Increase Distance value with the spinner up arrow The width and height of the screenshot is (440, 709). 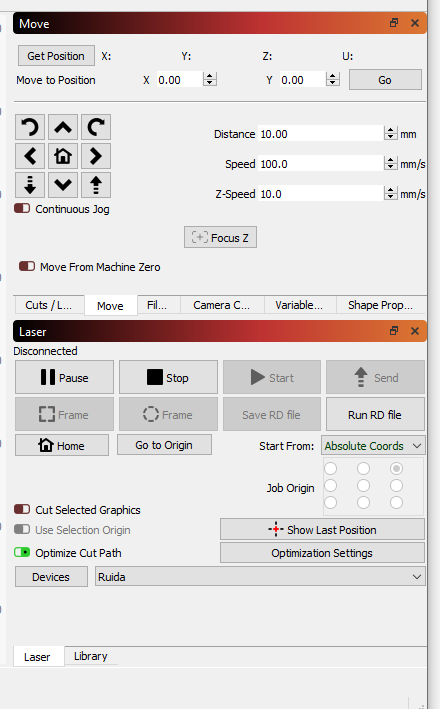tap(390, 130)
